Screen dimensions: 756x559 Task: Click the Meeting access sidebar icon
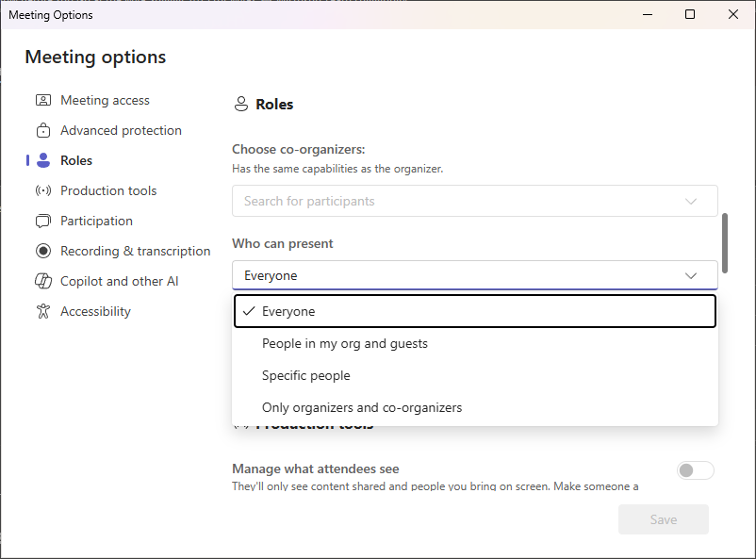pyautogui.click(x=43, y=100)
